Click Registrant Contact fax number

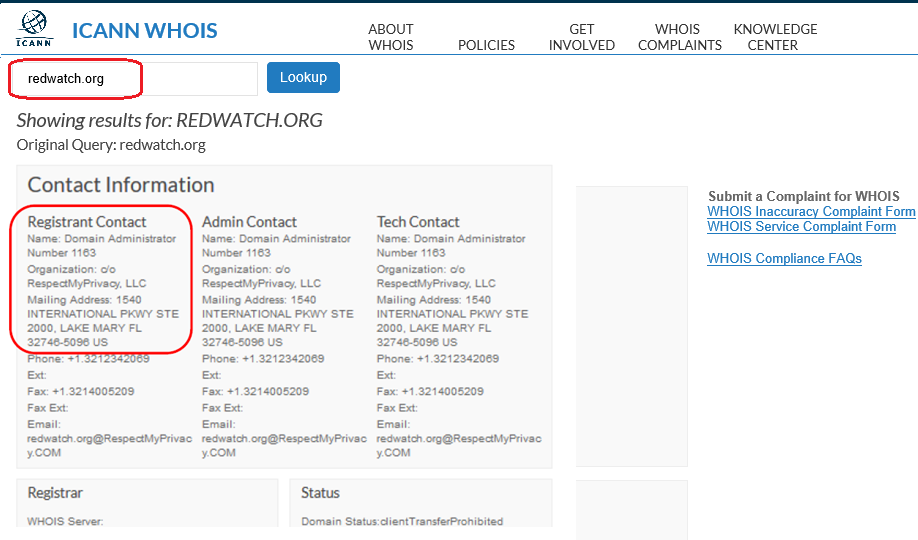[81, 391]
